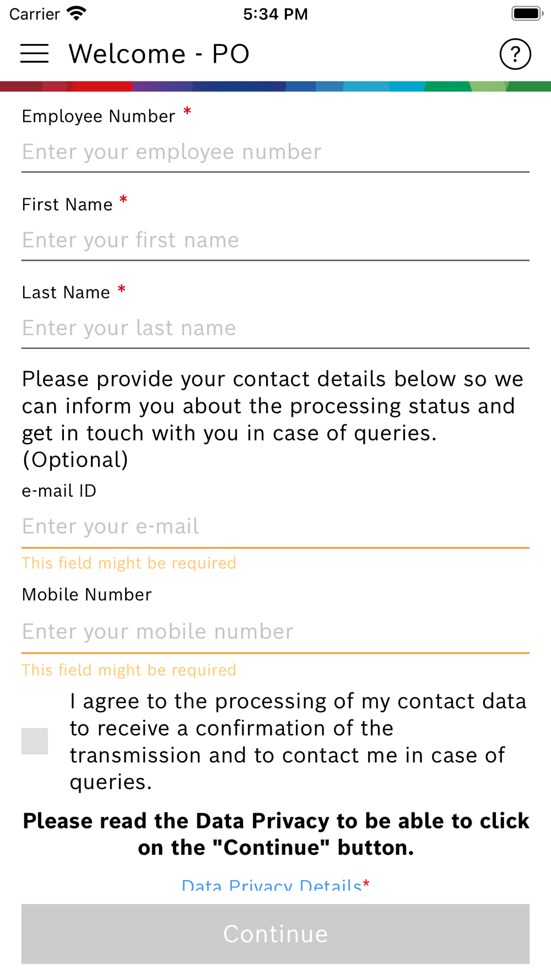Screen dimensions: 551x980
Task: Select the Mobile Number input field
Action: (275, 632)
